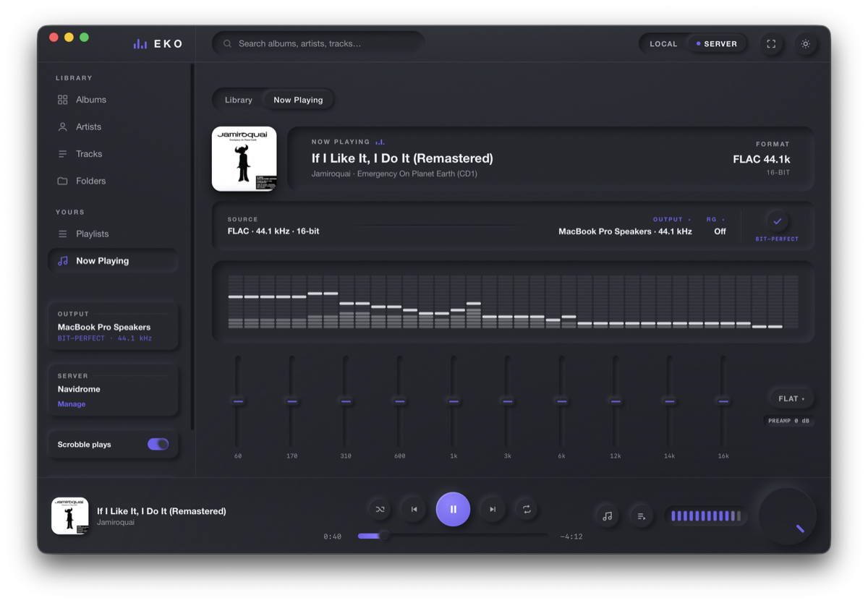This screenshot has width=868, height=603.
Task: Click the 600 Hz equalizer slider
Action: click(x=399, y=401)
